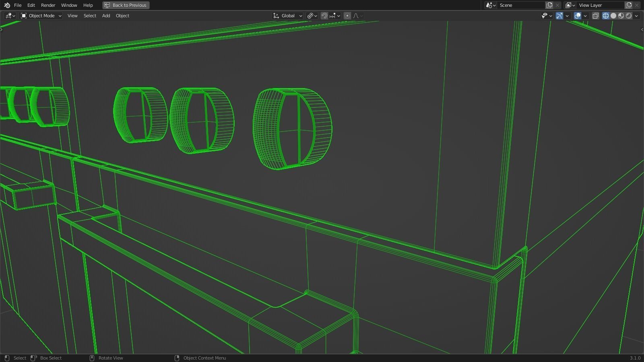
Task: Click the Select mouse hint icon in status bar
Action: pyautogui.click(x=6, y=358)
